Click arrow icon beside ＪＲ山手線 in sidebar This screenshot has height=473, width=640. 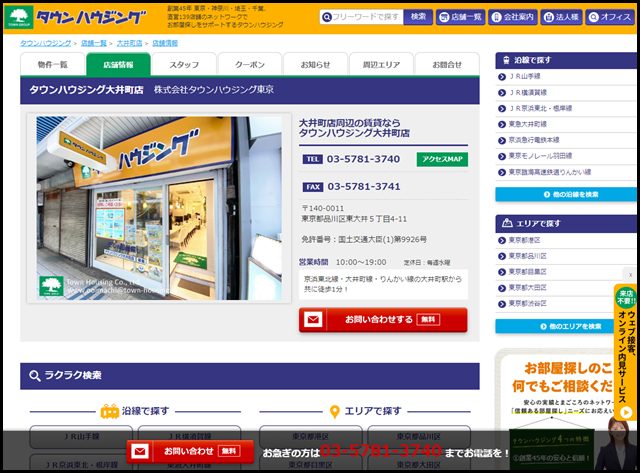click(502, 77)
